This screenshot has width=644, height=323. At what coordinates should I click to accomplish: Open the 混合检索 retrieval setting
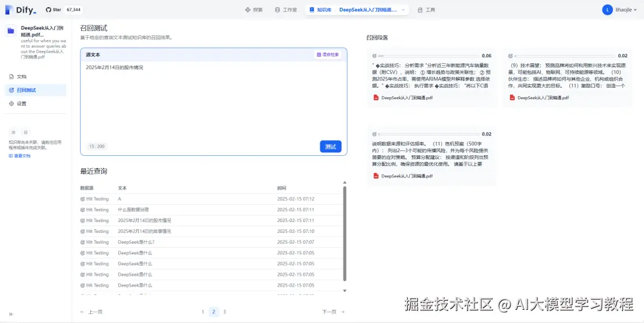(x=327, y=54)
